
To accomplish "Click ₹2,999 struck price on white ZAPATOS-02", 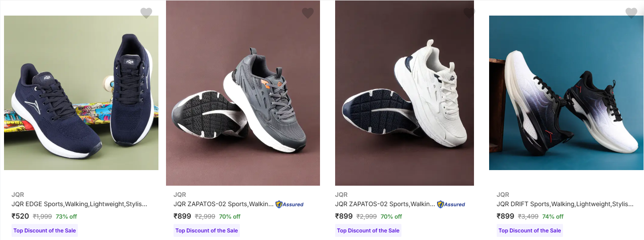I will click(366, 217).
